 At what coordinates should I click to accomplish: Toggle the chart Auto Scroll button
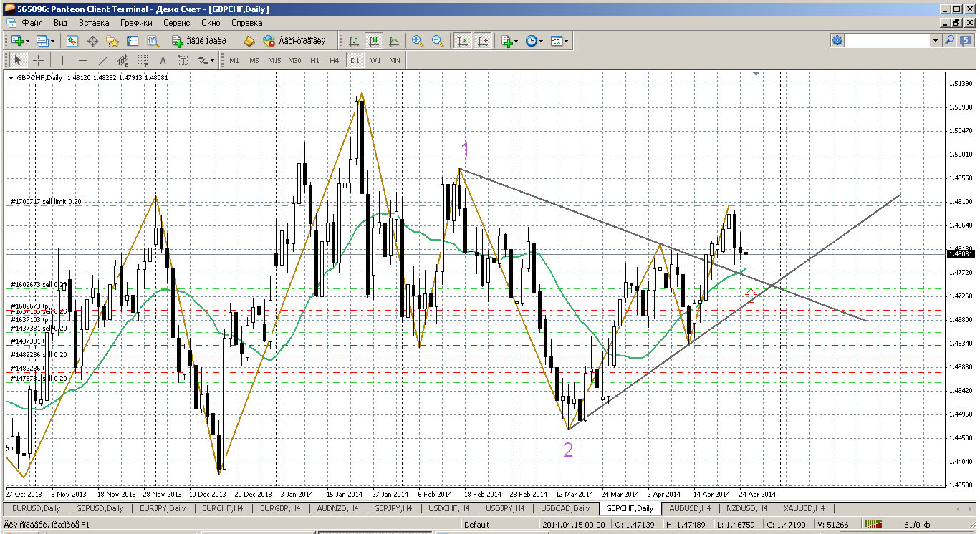coord(463,42)
